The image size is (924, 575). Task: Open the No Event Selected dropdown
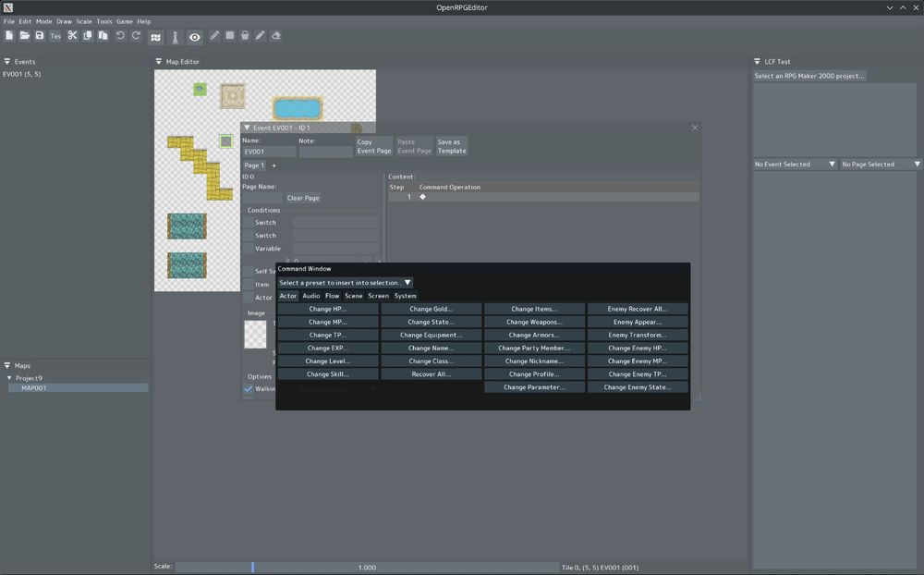[795, 164]
